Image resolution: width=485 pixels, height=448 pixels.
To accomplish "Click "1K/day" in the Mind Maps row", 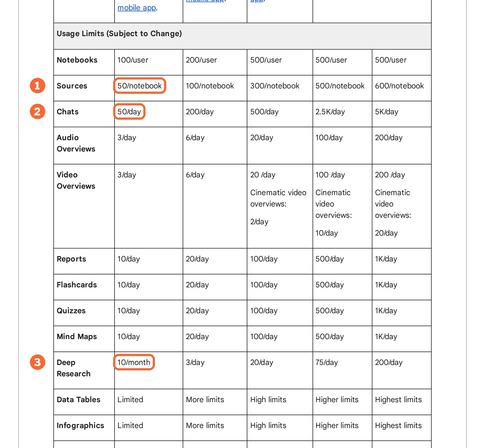I will coord(386,337).
